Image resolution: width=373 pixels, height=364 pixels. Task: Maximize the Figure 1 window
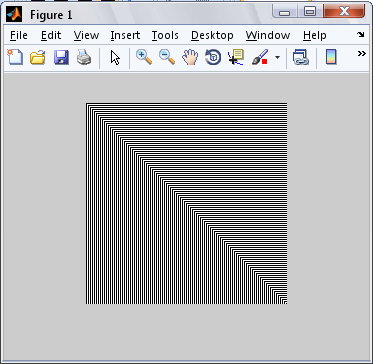[x=310, y=12]
